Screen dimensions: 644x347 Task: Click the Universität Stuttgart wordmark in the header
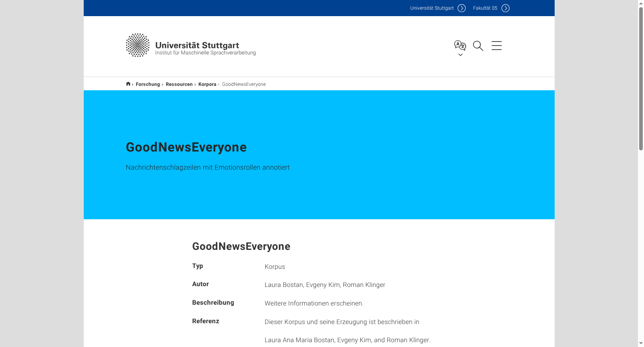coord(197,45)
